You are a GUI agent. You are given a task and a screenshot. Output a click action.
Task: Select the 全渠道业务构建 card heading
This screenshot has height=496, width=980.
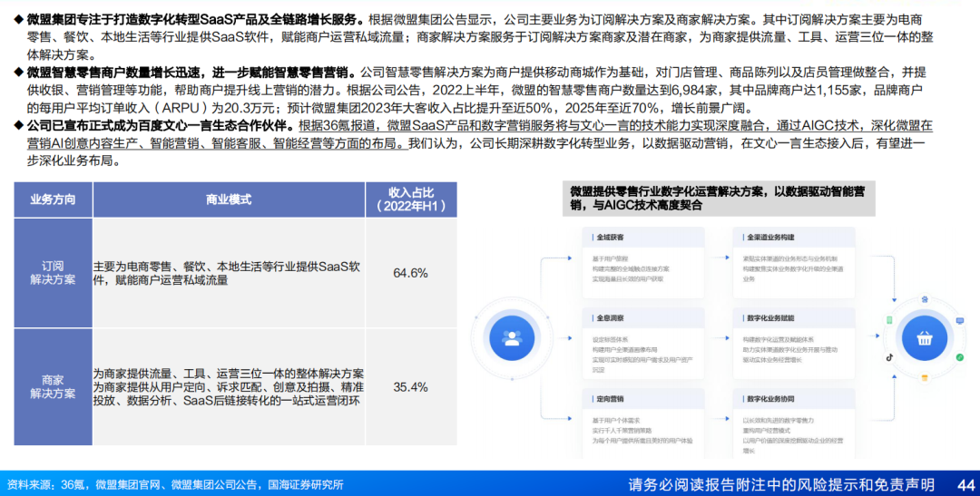coord(770,238)
